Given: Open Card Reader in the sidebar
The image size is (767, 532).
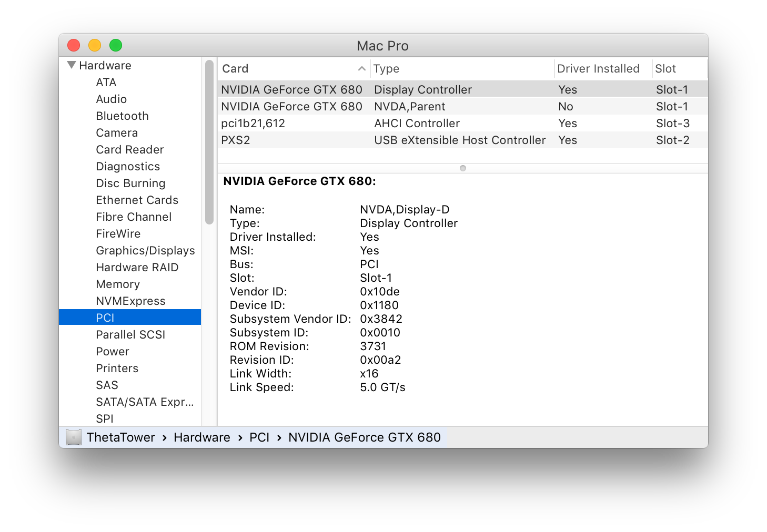Looking at the screenshot, I should (130, 149).
